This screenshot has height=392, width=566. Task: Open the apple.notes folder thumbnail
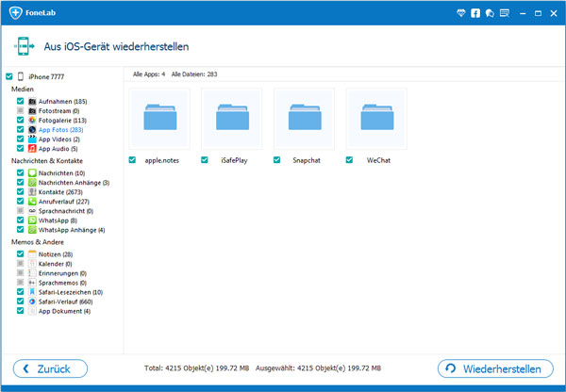tap(158, 119)
